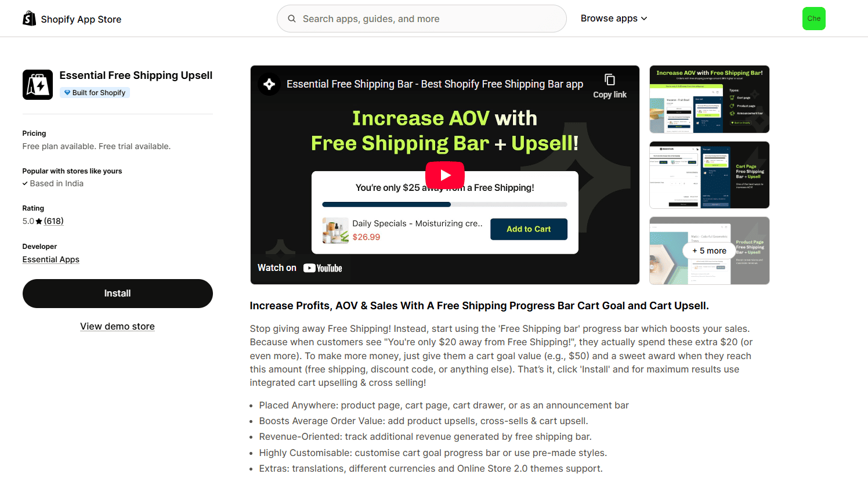868x492 pixels.
Task: Click the YouTube logo in Watch on
Action: click(323, 268)
